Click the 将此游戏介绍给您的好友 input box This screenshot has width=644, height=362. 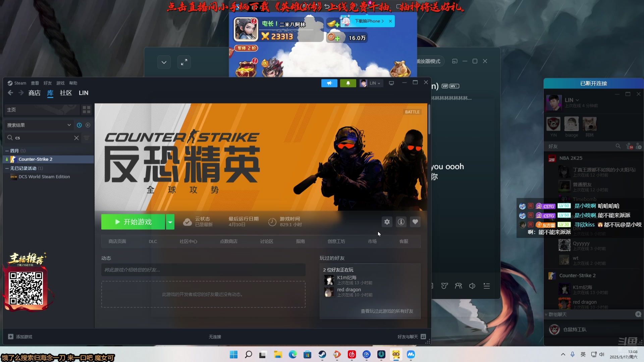tap(203, 270)
